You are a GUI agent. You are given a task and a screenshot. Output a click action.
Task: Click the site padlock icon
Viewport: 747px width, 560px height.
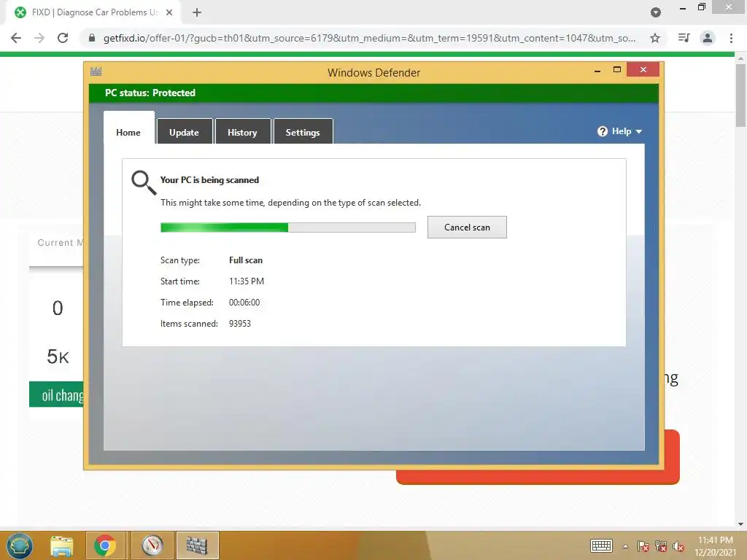point(92,38)
